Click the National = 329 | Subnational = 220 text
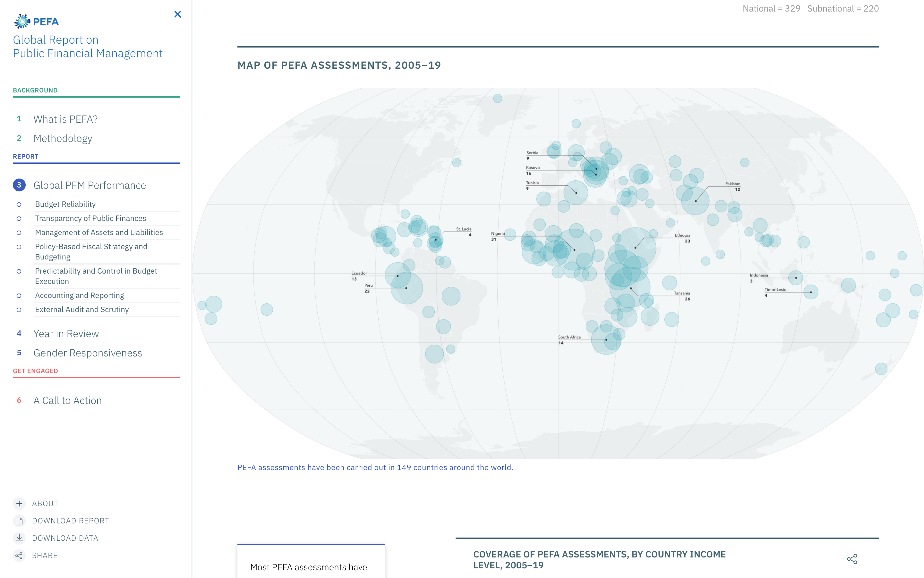The width and height of the screenshot is (924, 578). (x=811, y=8)
